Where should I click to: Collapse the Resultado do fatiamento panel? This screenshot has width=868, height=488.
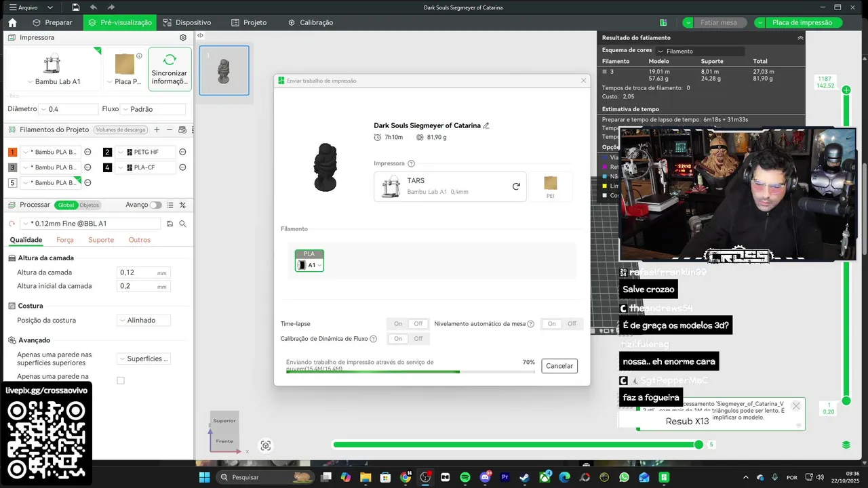[800, 38]
